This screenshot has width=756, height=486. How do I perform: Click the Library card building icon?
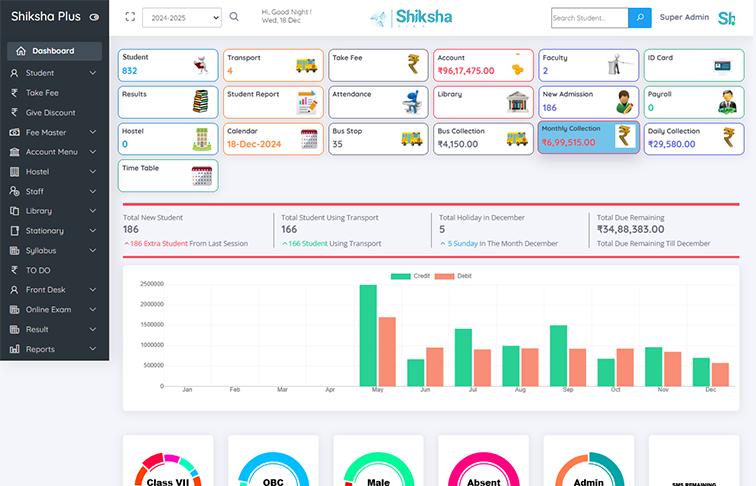(x=517, y=102)
